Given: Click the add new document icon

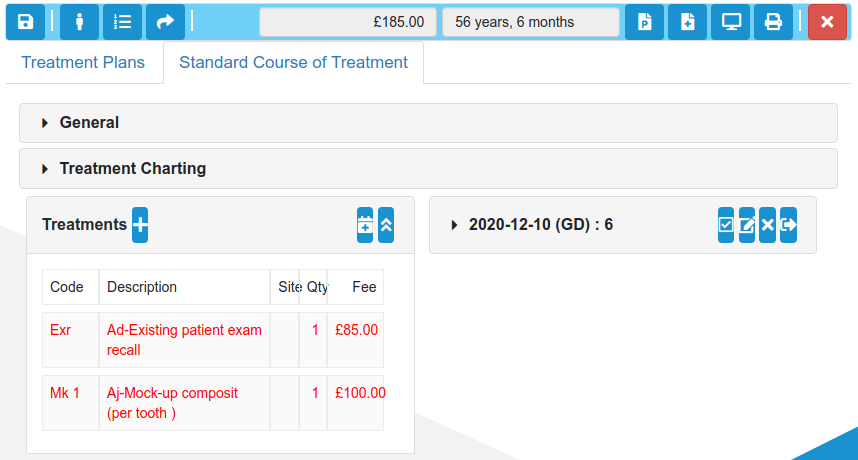Looking at the screenshot, I should (x=687, y=22).
